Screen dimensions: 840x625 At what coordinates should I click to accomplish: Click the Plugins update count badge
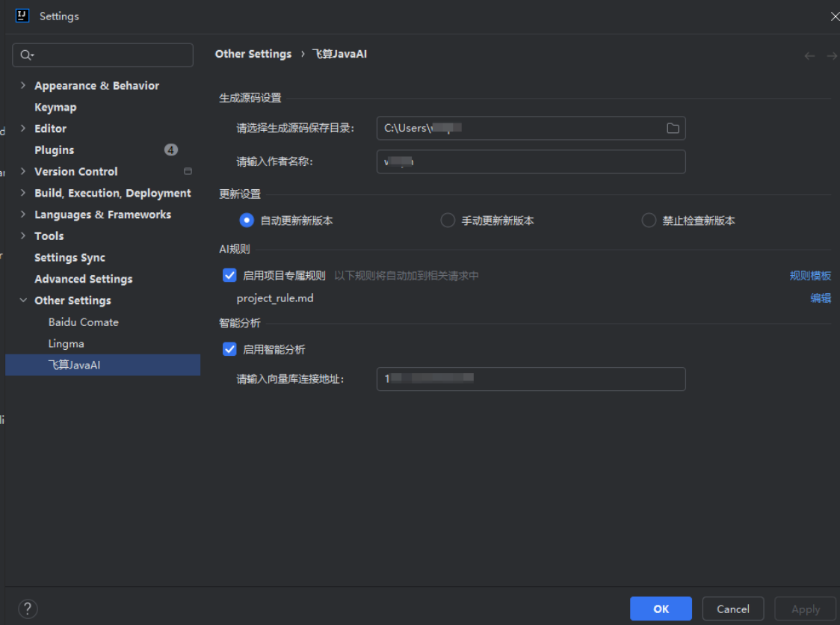pos(171,150)
